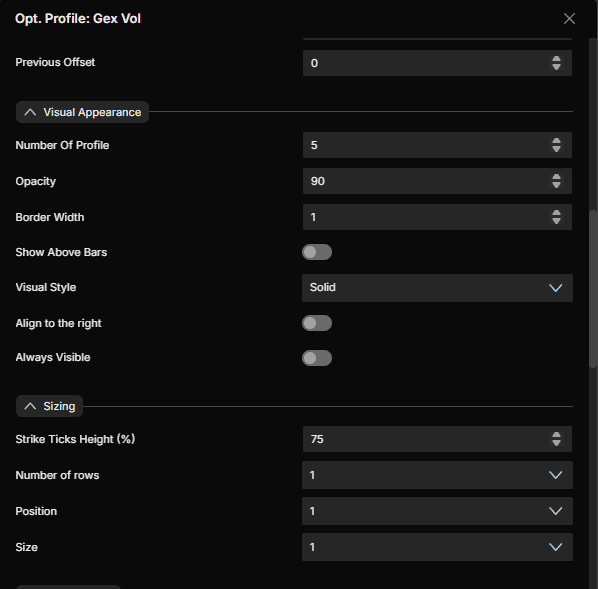Enable the Always Visible switch
Image resolution: width=598 pixels, height=589 pixels.
pyautogui.click(x=317, y=358)
